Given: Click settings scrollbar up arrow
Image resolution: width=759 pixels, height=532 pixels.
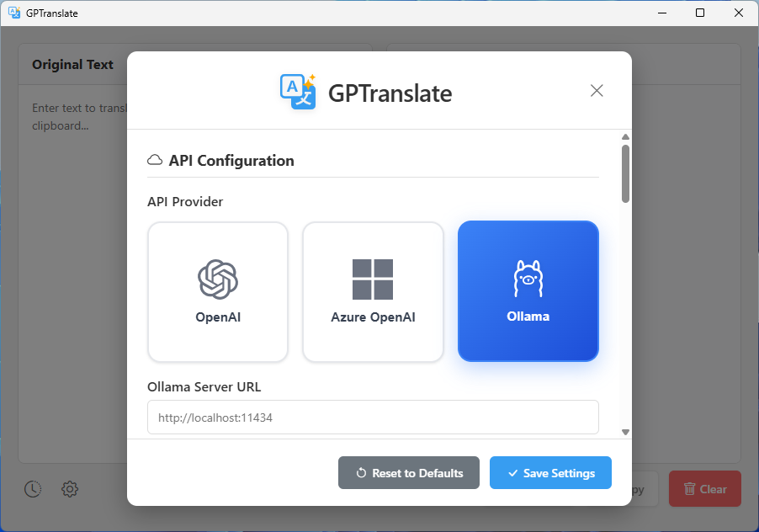Looking at the screenshot, I should pyautogui.click(x=625, y=137).
